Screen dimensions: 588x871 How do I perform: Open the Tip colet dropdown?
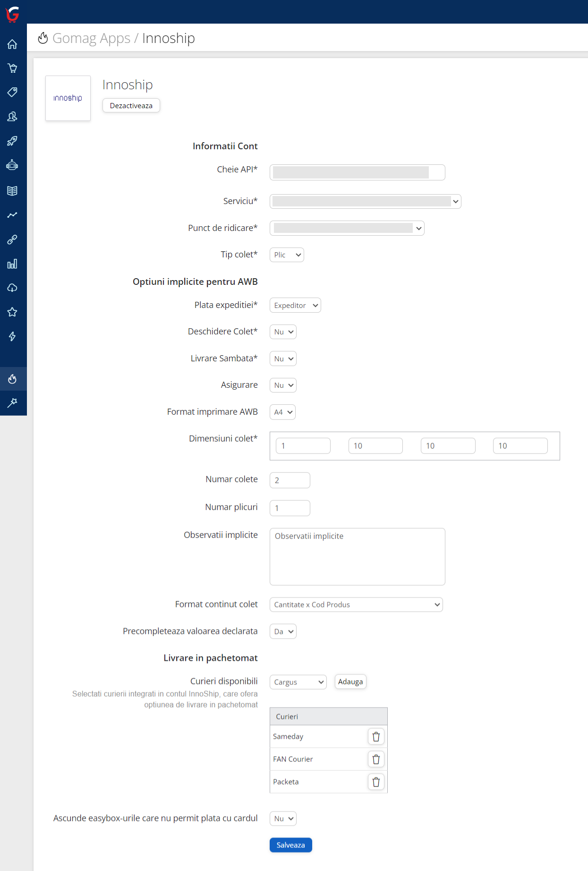[287, 255]
